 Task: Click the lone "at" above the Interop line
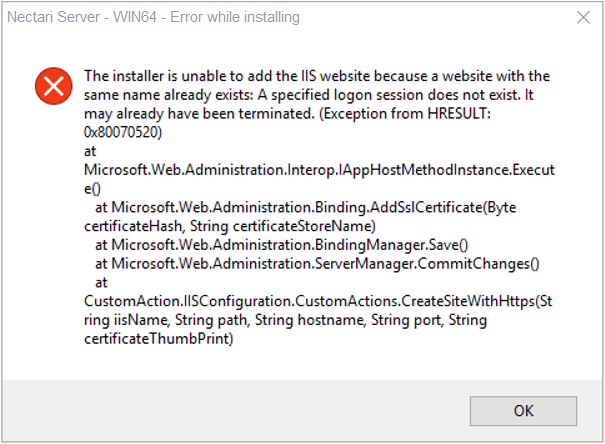(x=90, y=150)
